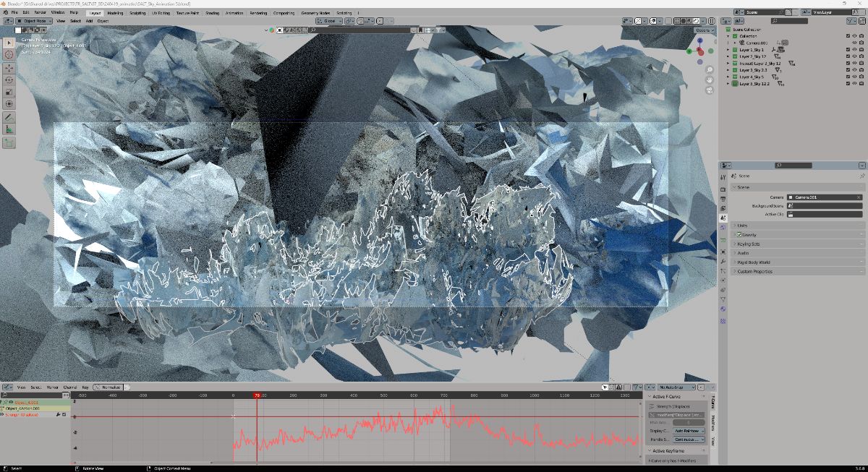Toggle render visibility for Camera.001
This screenshot has height=472, width=868.
(x=861, y=43)
